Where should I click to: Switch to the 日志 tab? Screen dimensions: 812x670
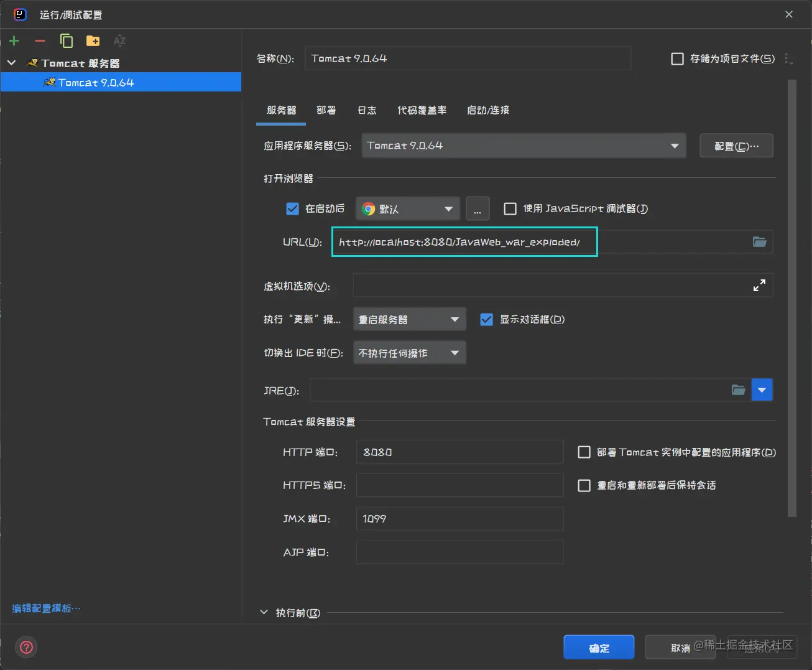tap(367, 110)
